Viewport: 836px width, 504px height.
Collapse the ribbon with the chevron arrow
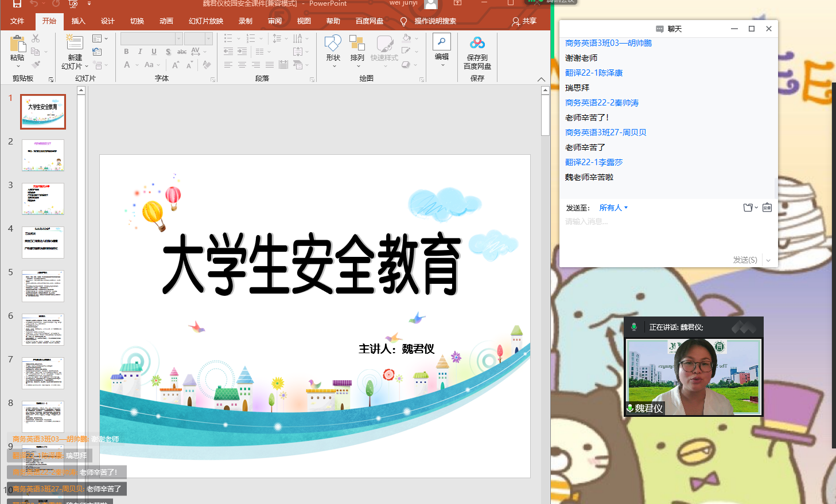point(541,79)
